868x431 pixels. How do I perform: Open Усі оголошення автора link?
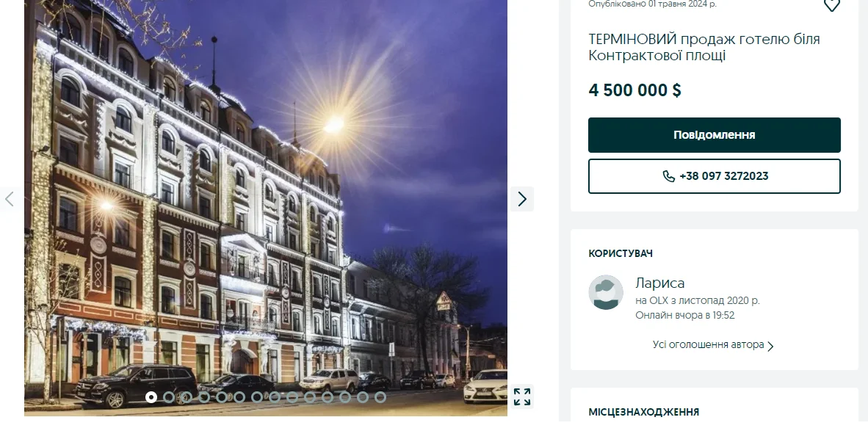(708, 344)
